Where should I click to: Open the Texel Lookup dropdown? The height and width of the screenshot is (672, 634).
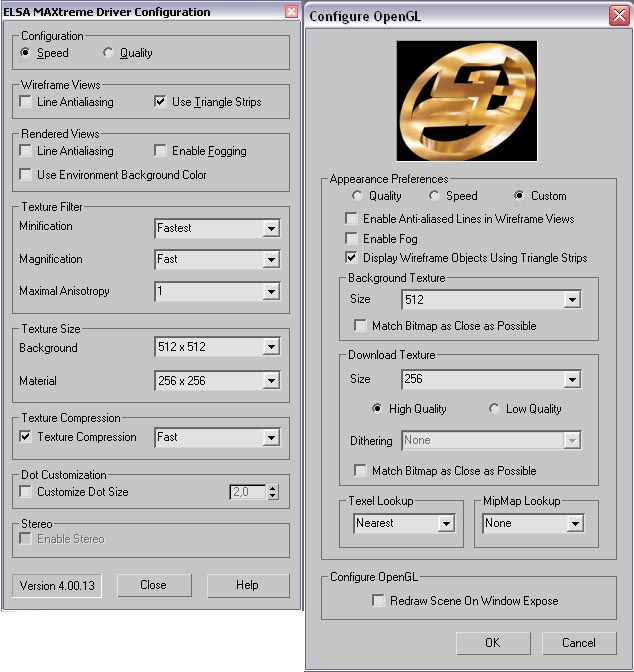coord(404,523)
